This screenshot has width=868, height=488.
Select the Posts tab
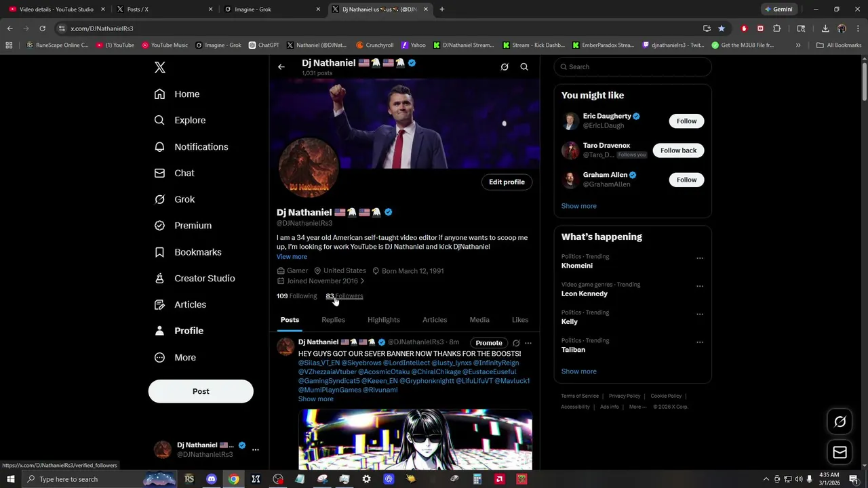point(290,320)
